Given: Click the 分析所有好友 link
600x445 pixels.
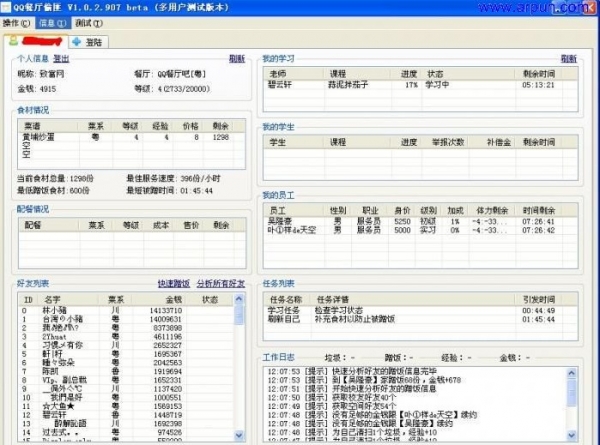Looking at the screenshot, I should point(221,284).
